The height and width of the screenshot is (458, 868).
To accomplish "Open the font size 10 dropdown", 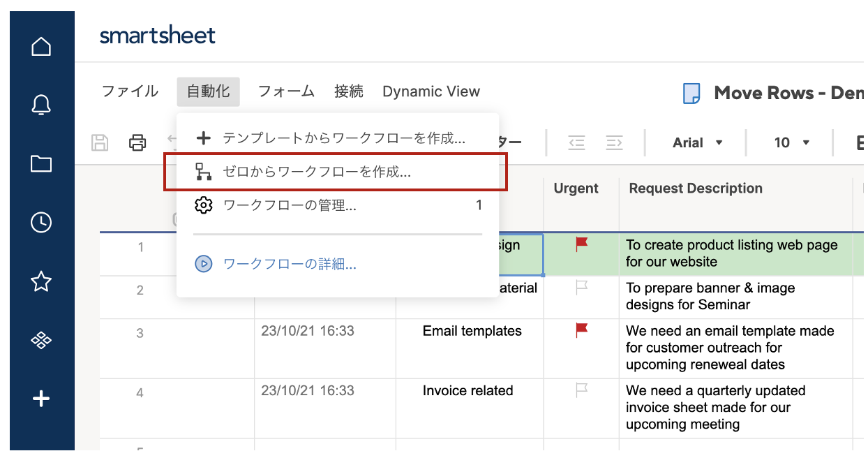I will coord(792,143).
